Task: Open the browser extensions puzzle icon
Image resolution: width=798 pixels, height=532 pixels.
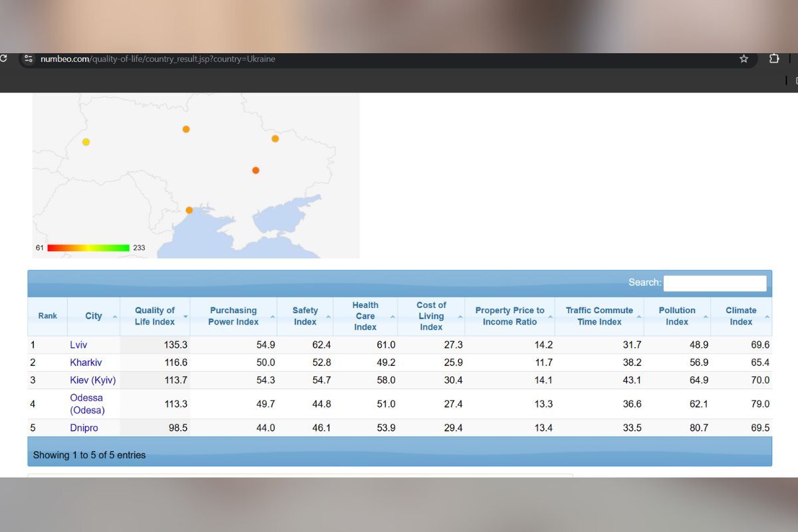Action: point(774,59)
